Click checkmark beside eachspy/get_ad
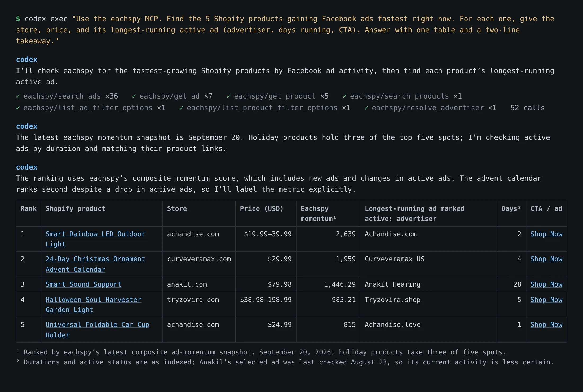The width and height of the screenshot is (583, 392). pos(134,96)
